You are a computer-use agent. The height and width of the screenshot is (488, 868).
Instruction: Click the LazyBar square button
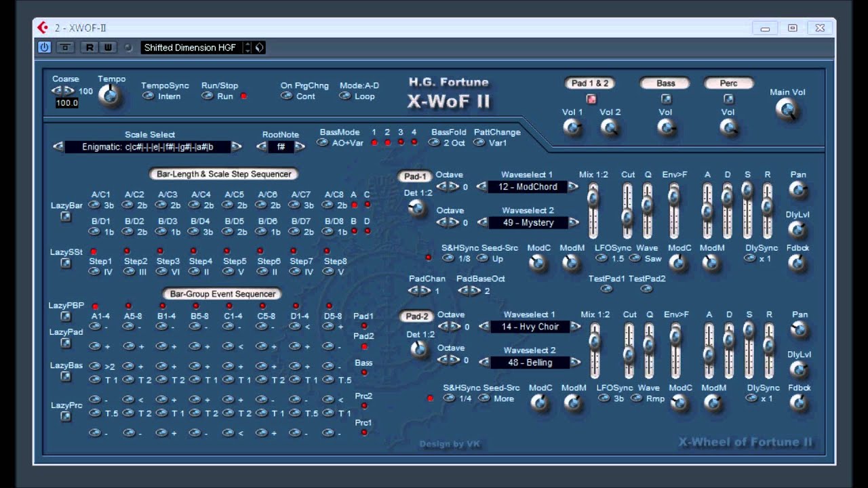pyautogui.click(x=66, y=217)
